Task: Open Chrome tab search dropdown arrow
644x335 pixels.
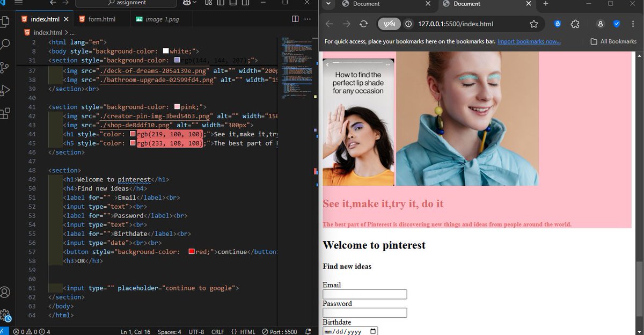Action: coord(328,4)
